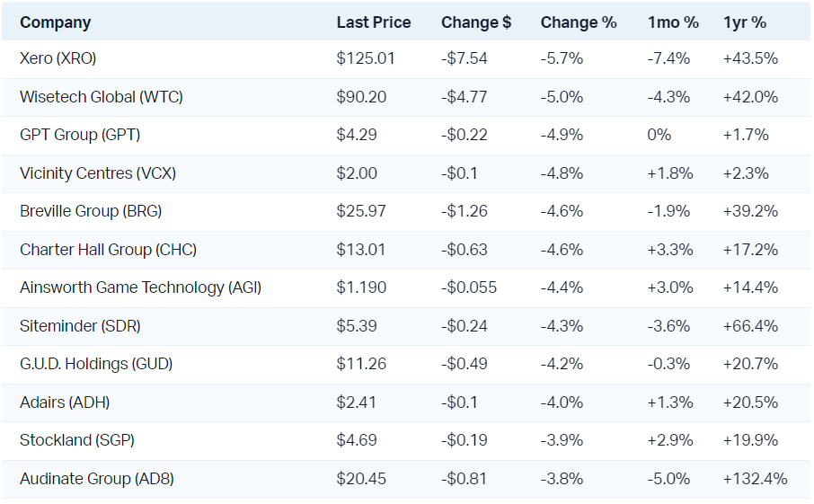
Task: Click Wisetech Global (WTC) company name
Action: [x=101, y=97]
